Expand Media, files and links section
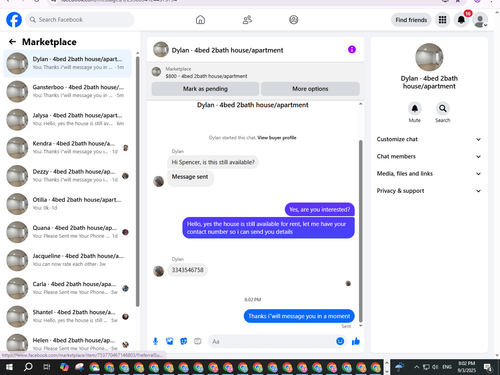 [x=429, y=174]
